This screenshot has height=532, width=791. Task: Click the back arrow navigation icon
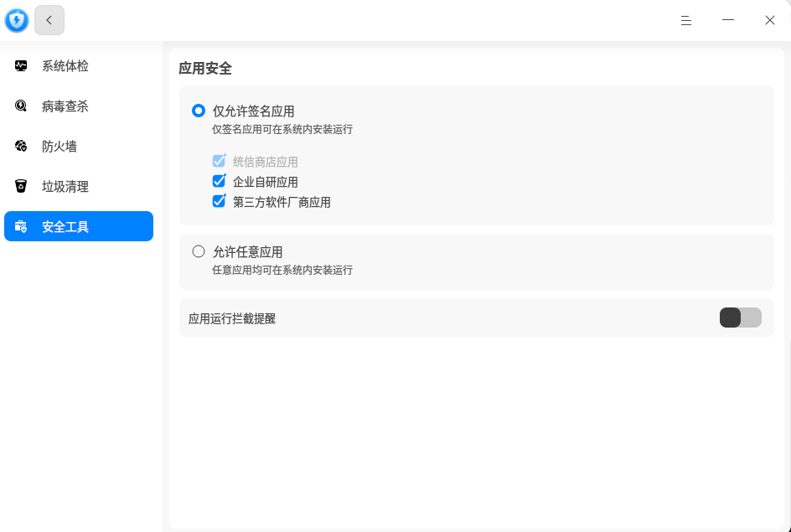pos(49,19)
